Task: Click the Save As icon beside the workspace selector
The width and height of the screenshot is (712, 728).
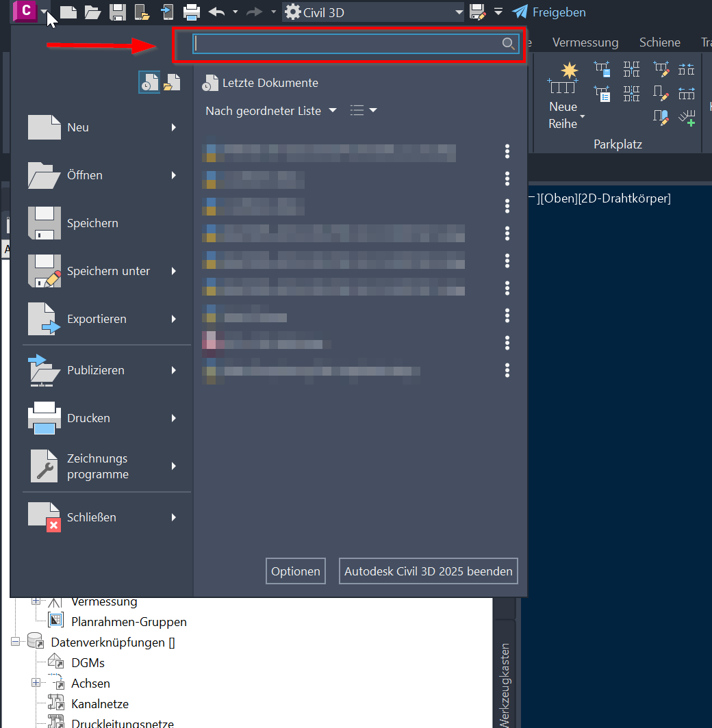Action: pyautogui.click(x=478, y=12)
